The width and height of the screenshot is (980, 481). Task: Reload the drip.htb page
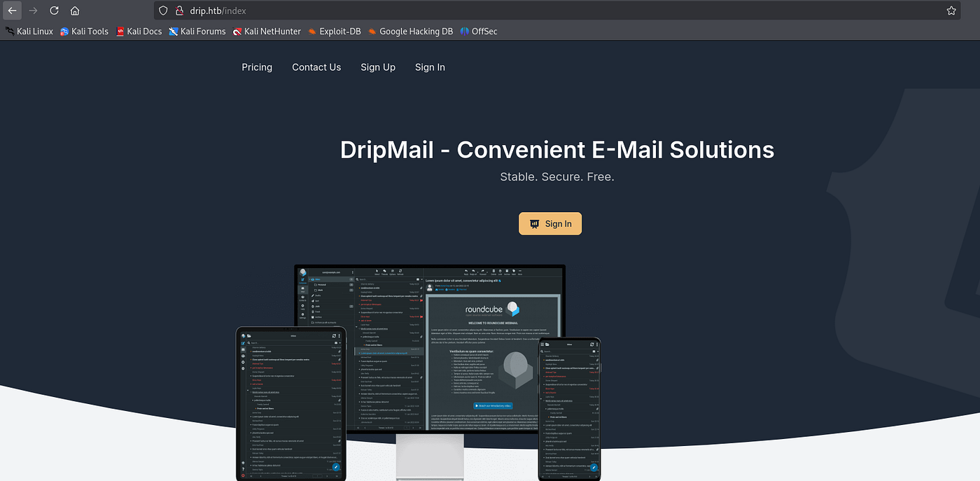coord(54,11)
